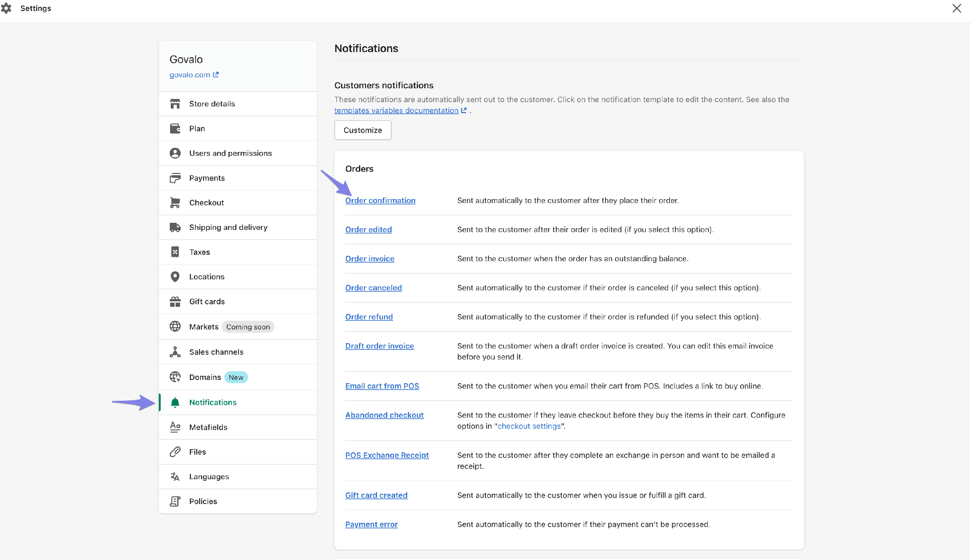Viewport: 970px width, 560px height.
Task: Click the Gift cards present icon
Action: pyautogui.click(x=175, y=302)
